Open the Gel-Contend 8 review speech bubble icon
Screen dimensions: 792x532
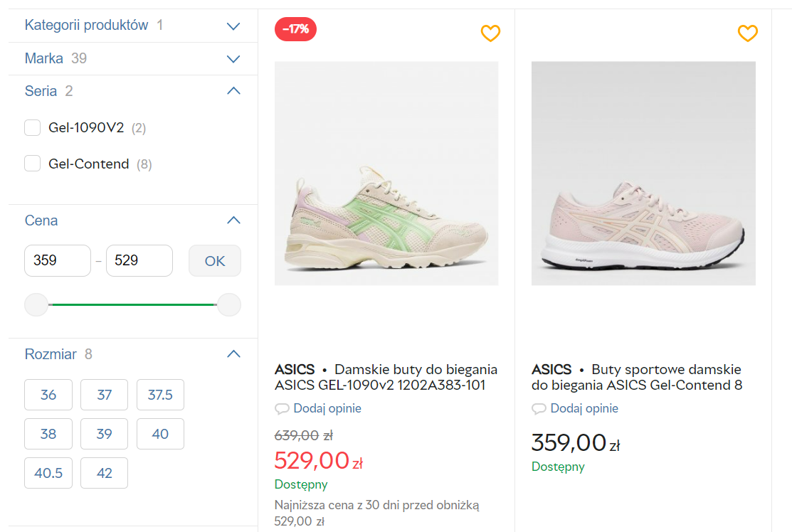pos(539,408)
